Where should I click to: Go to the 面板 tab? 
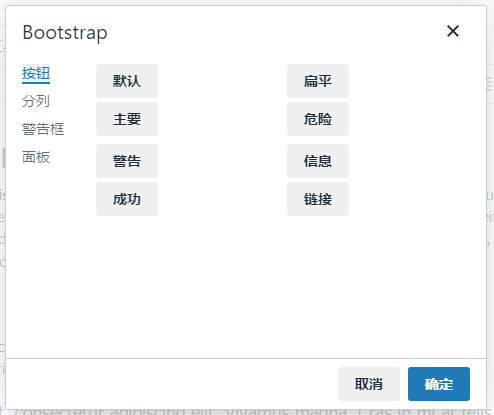36,157
